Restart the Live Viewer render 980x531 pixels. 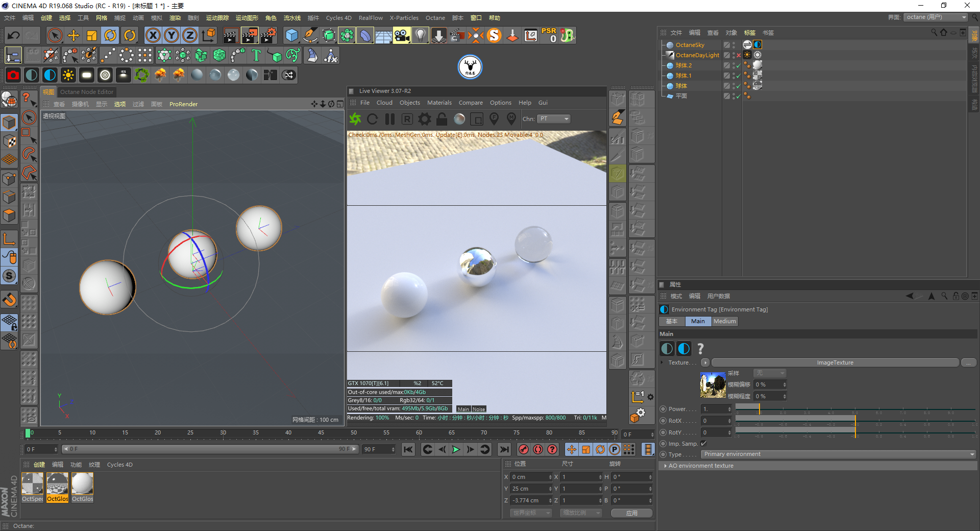point(373,119)
